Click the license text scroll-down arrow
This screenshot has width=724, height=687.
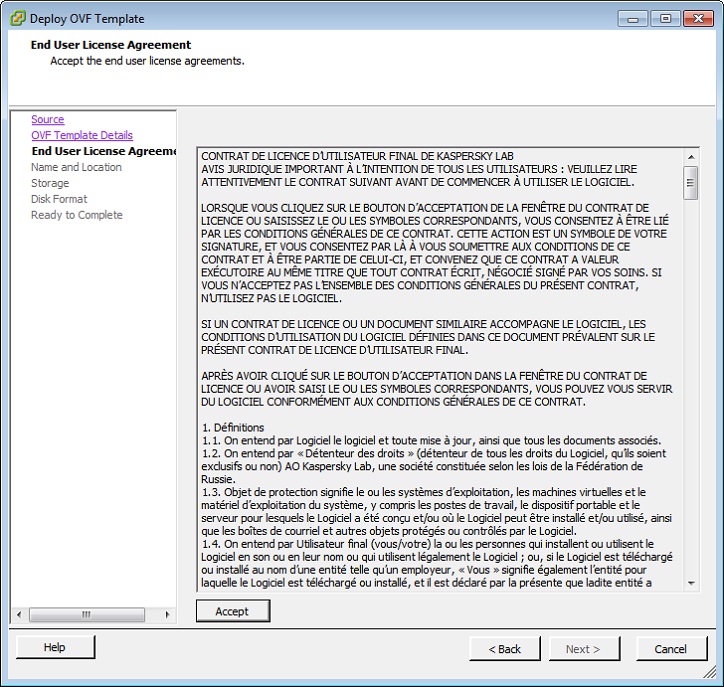691,583
